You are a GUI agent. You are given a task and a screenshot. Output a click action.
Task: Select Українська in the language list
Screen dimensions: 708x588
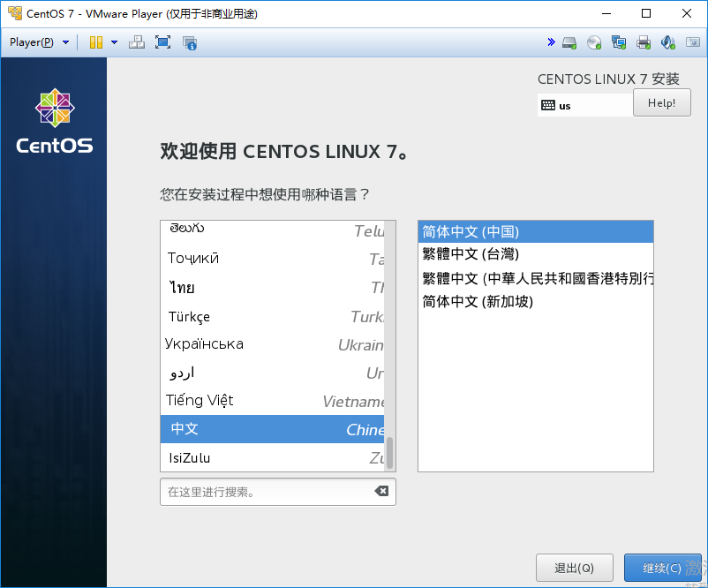[x=272, y=344]
